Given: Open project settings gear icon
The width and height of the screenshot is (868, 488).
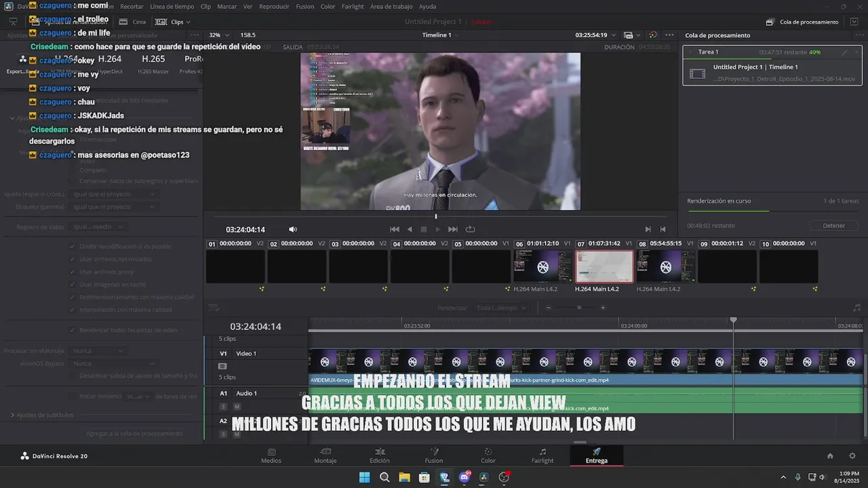Looking at the screenshot, I should [852, 456].
